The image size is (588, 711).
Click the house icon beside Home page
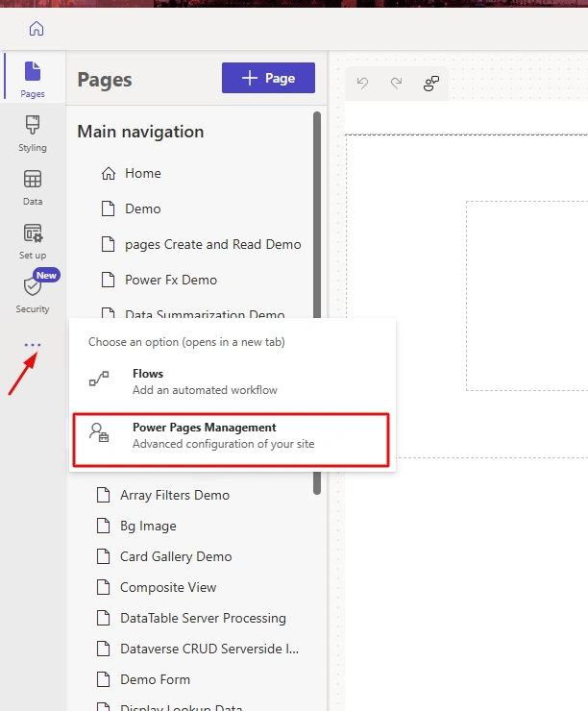coord(109,173)
